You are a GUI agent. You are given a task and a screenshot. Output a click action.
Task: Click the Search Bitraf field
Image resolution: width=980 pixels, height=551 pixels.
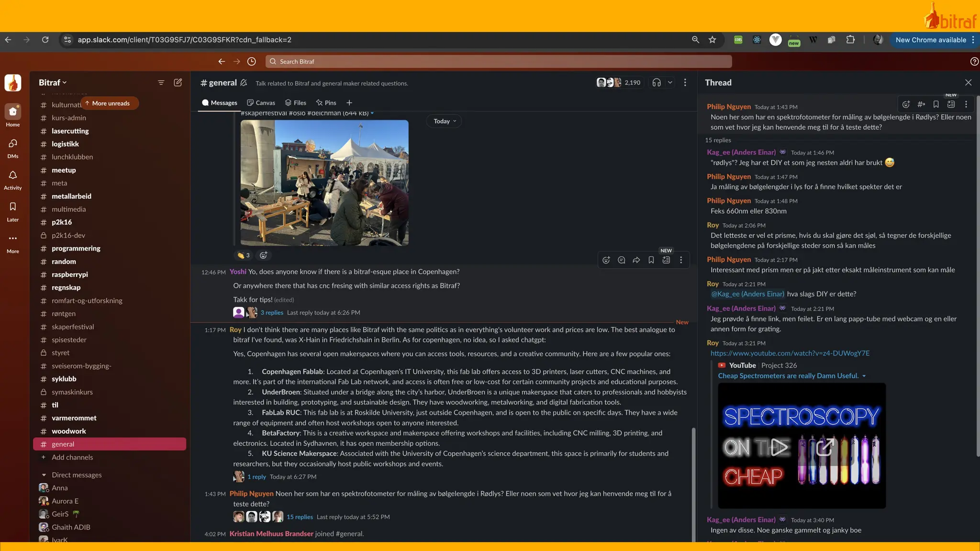pos(498,61)
